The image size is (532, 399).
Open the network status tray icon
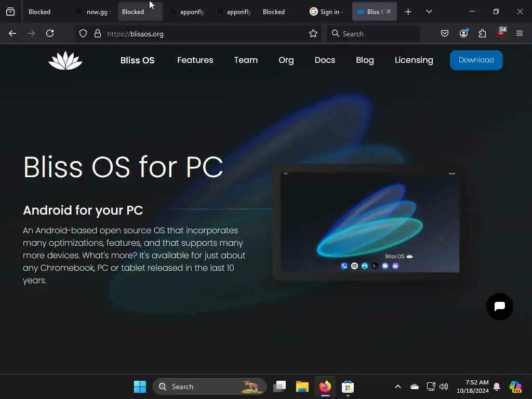pyautogui.click(x=431, y=387)
